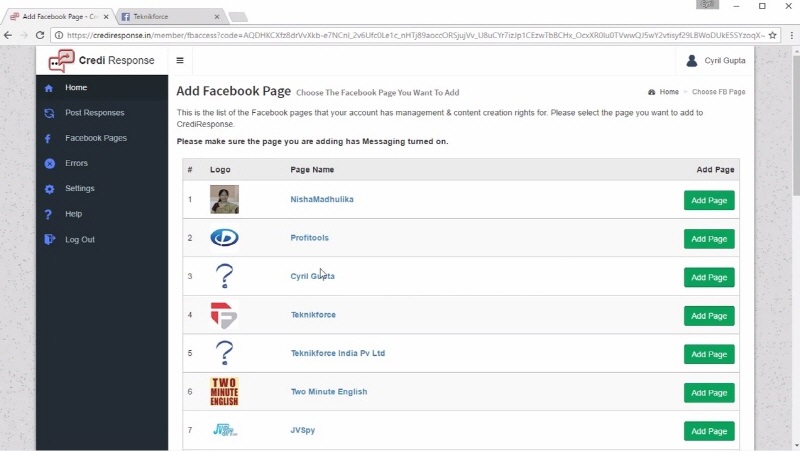Click the site info icon in address bar

(59, 35)
